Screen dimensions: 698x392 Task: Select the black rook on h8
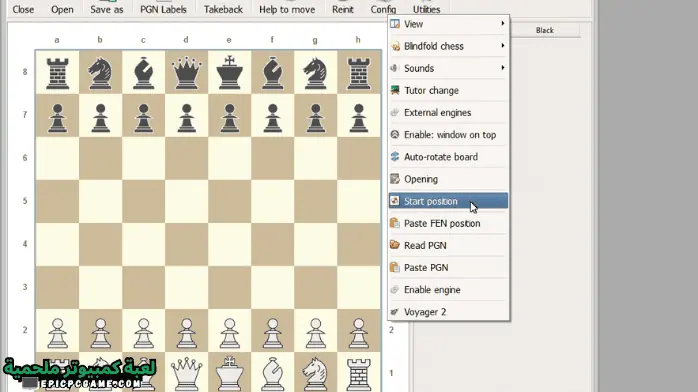tap(358, 72)
